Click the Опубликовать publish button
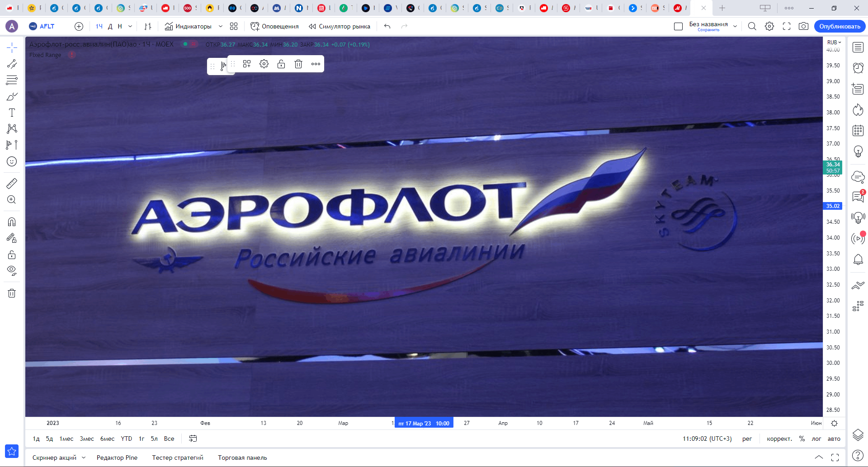Viewport: 868px width, 467px height. (x=840, y=26)
